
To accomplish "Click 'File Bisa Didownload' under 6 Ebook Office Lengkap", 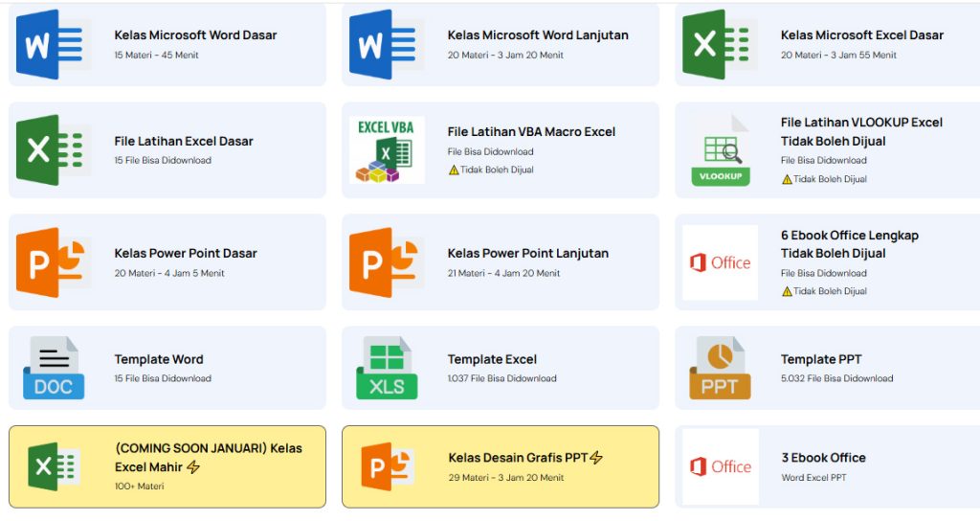I will 824,273.
